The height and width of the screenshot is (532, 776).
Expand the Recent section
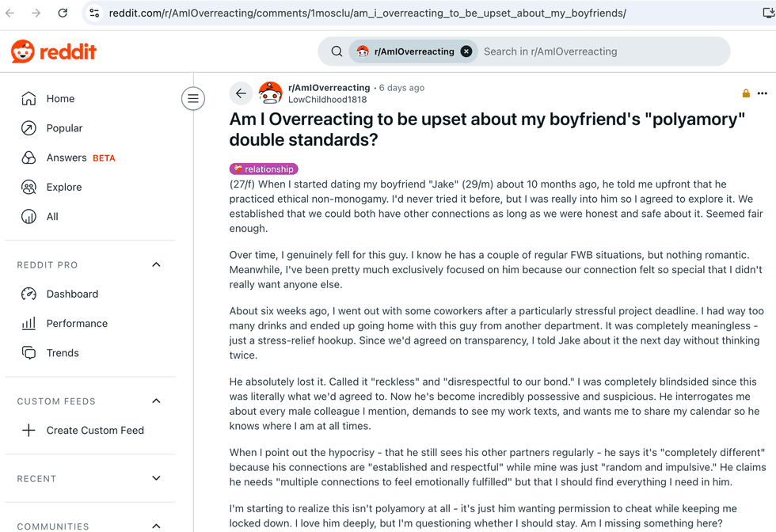[x=157, y=478]
